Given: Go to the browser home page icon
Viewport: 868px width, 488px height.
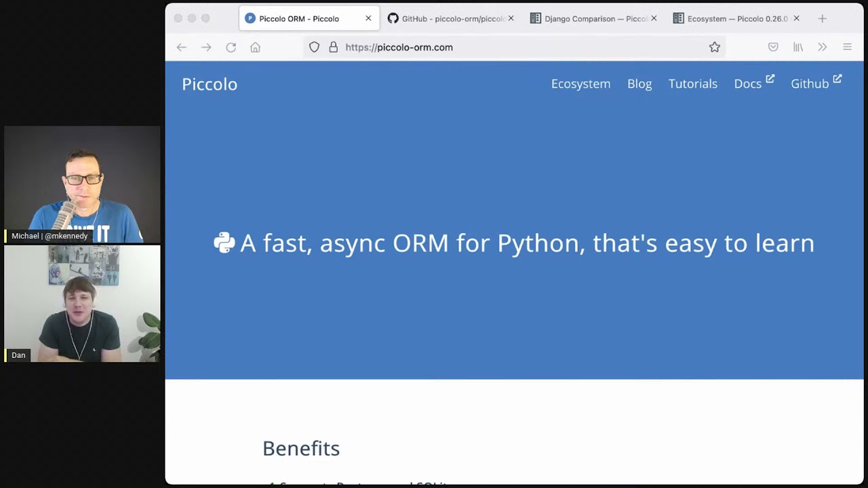Looking at the screenshot, I should (255, 47).
